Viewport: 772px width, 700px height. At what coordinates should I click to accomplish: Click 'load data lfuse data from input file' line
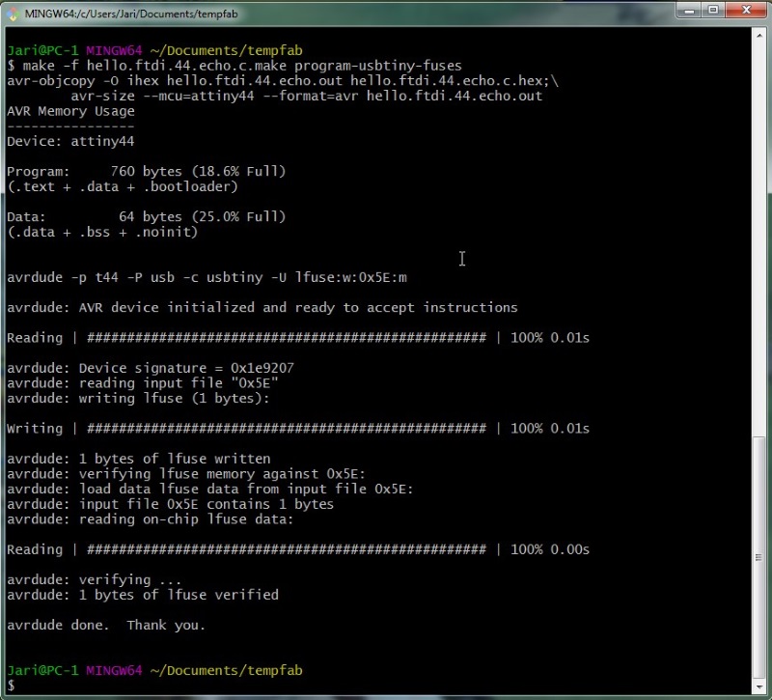[210, 489]
